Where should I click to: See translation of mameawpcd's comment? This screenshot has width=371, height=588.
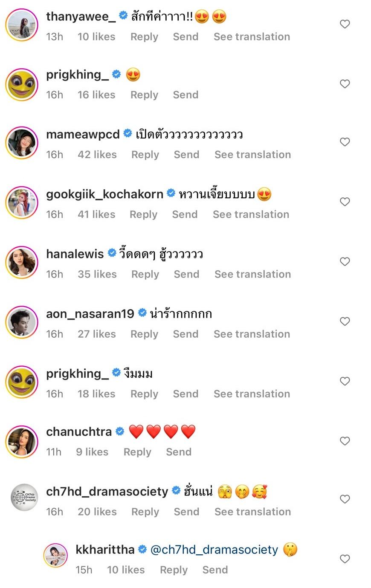coord(252,154)
